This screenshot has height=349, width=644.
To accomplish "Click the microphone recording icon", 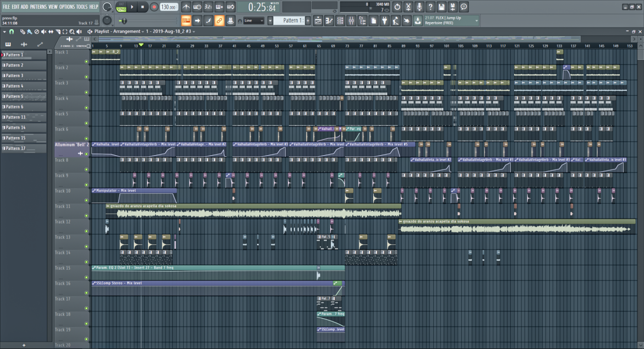I will coord(419,7).
